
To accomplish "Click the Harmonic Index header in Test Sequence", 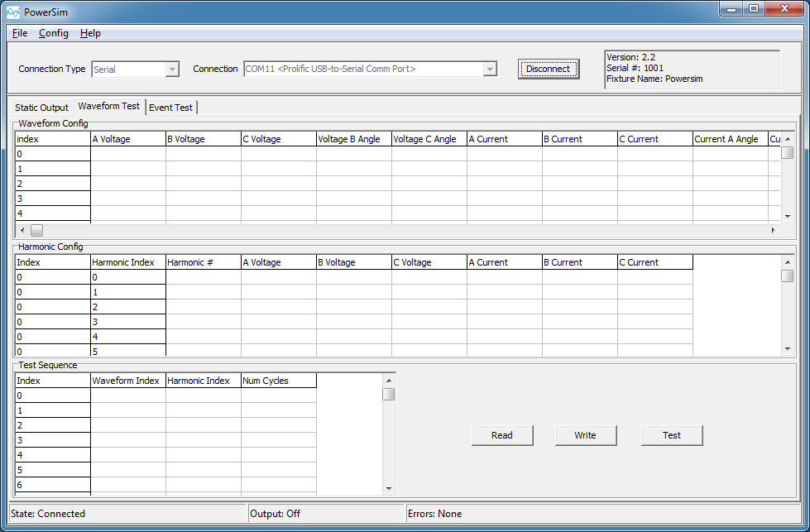I will (x=203, y=381).
